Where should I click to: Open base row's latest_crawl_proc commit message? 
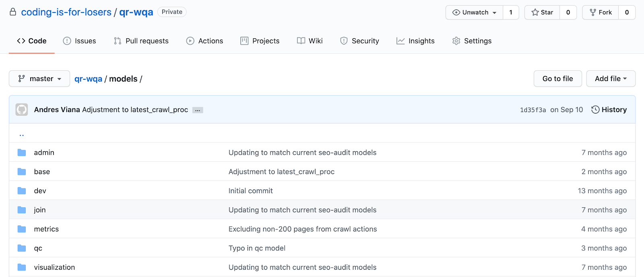281,172
